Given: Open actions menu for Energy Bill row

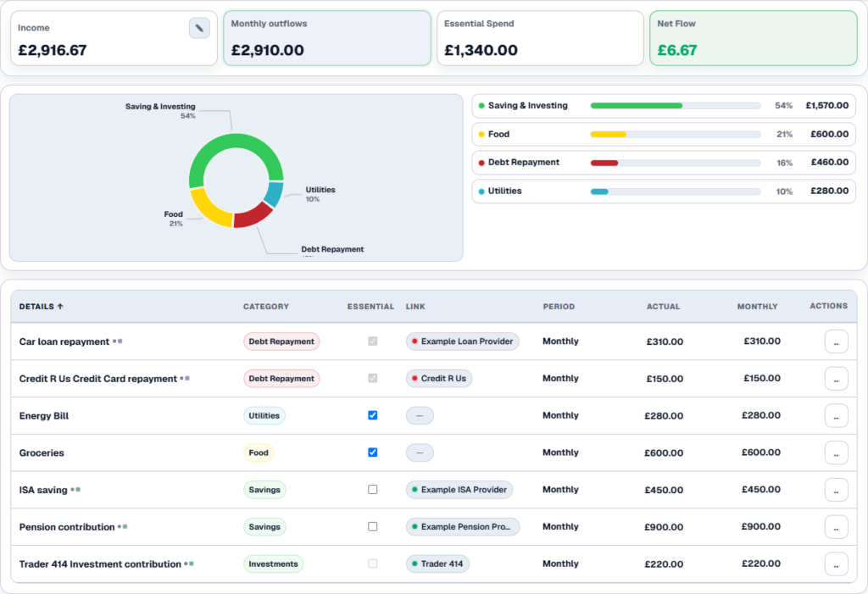Looking at the screenshot, I should [836, 416].
